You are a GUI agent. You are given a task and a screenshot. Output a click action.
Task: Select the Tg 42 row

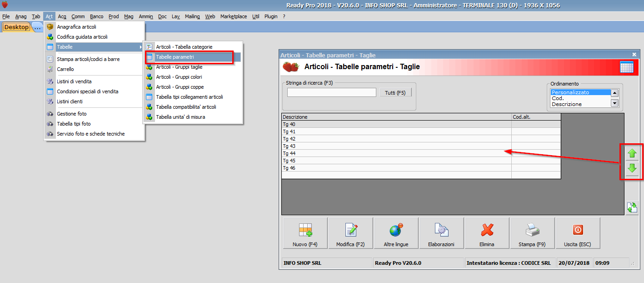[421, 139]
